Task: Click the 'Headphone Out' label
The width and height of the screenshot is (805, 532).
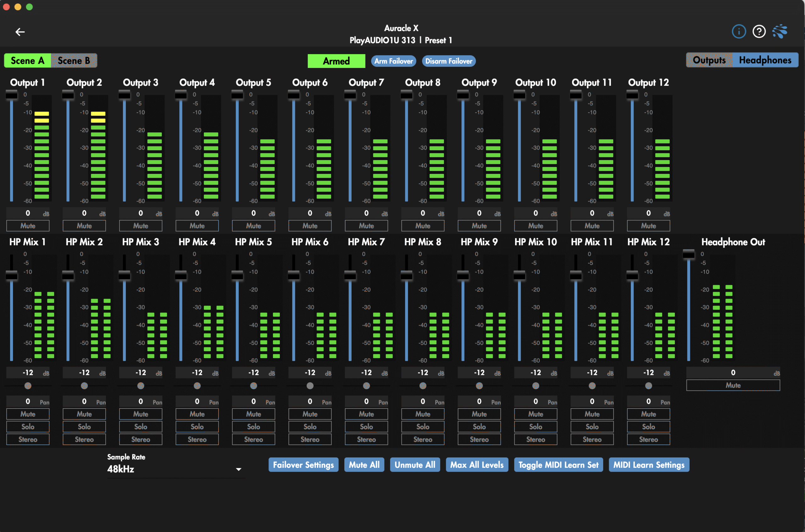Action: point(733,242)
